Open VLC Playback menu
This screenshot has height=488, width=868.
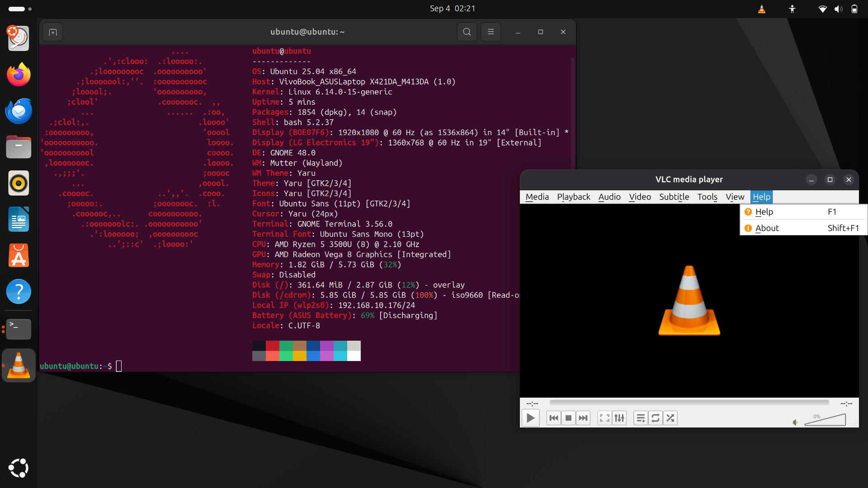(x=573, y=197)
